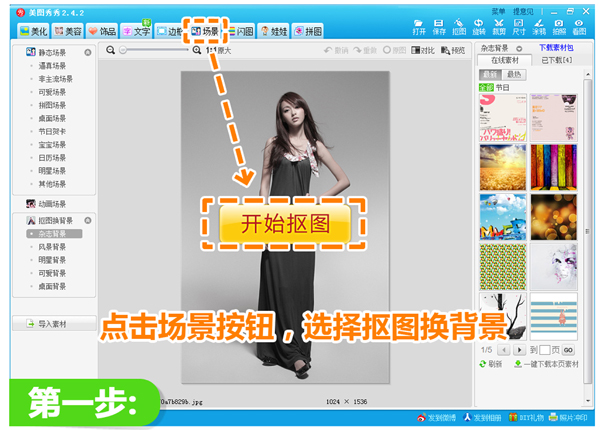The height and width of the screenshot is (430, 600).
Task: Select the 抠图 (Cutout) toolbar icon
Action: click(459, 26)
